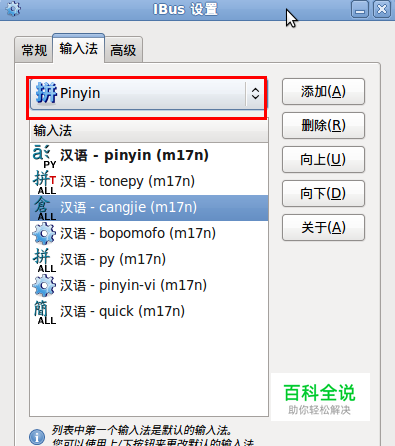Click the info icon beside the default-method hint
395x446 pixels.
coord(37,436)
